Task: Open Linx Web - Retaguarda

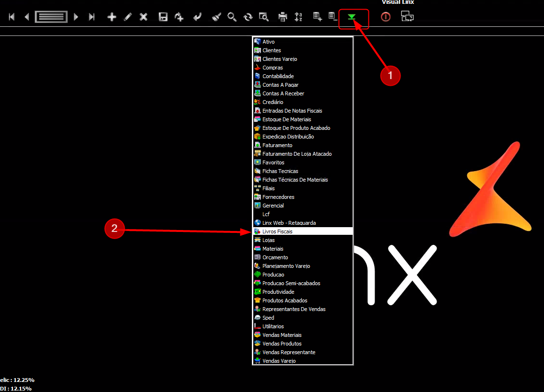Action: tap(303, 223)
